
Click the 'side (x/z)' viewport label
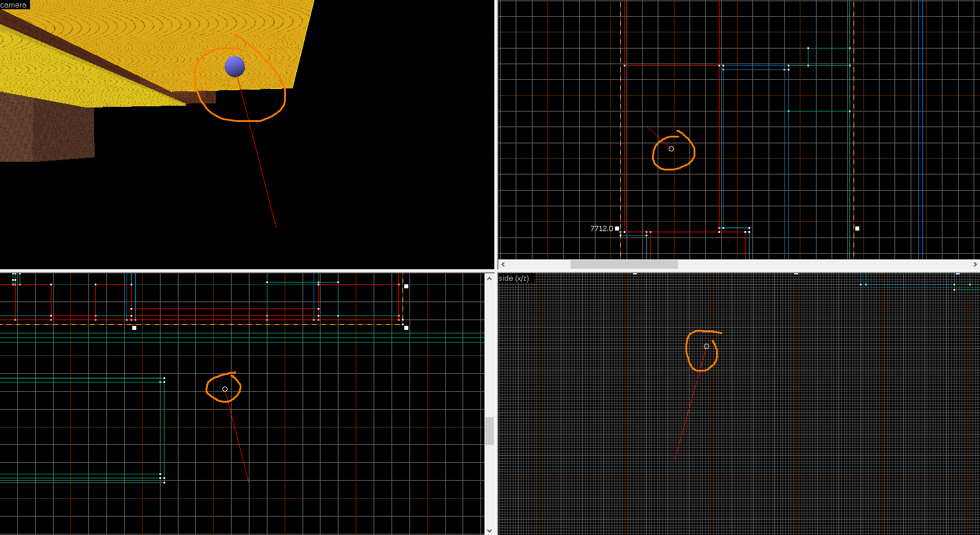pyautogui.click(x=514, y=278)
